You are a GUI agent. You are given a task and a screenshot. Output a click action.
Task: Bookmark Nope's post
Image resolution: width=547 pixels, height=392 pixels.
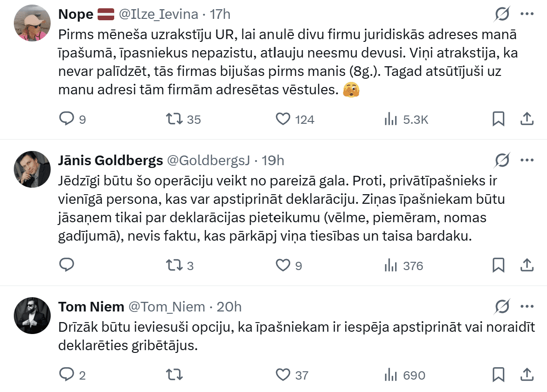click(x=498, y=119)
